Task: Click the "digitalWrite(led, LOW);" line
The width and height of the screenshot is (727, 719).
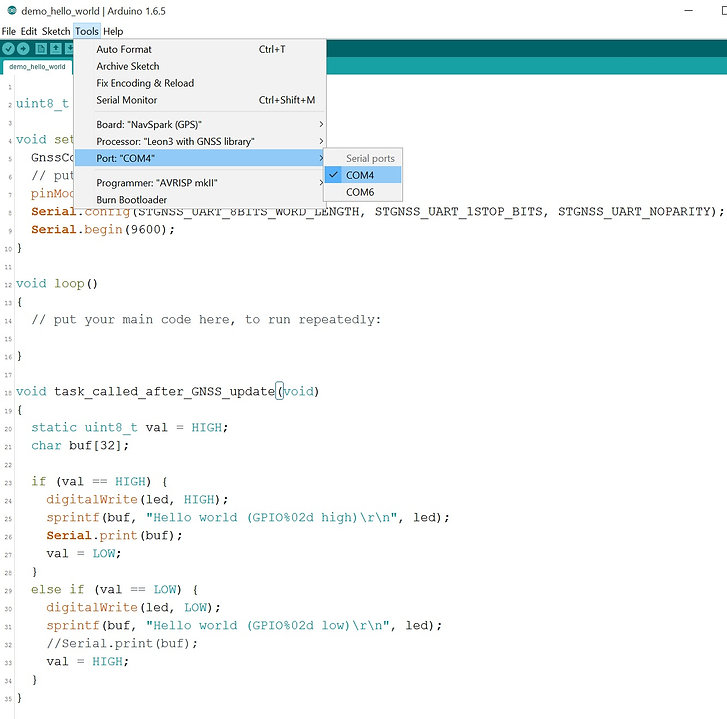Action: point(134,607)
